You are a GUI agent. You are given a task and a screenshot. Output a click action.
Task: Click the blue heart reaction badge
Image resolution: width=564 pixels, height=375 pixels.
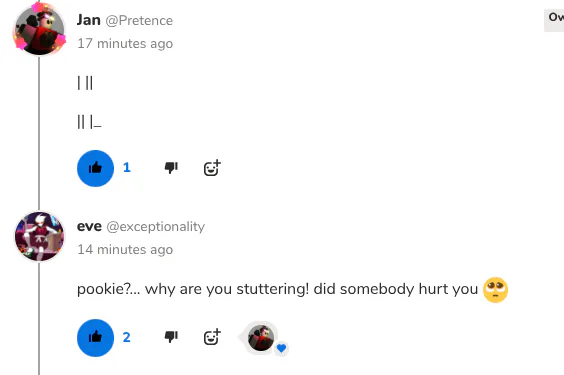[x=281, y=348]
